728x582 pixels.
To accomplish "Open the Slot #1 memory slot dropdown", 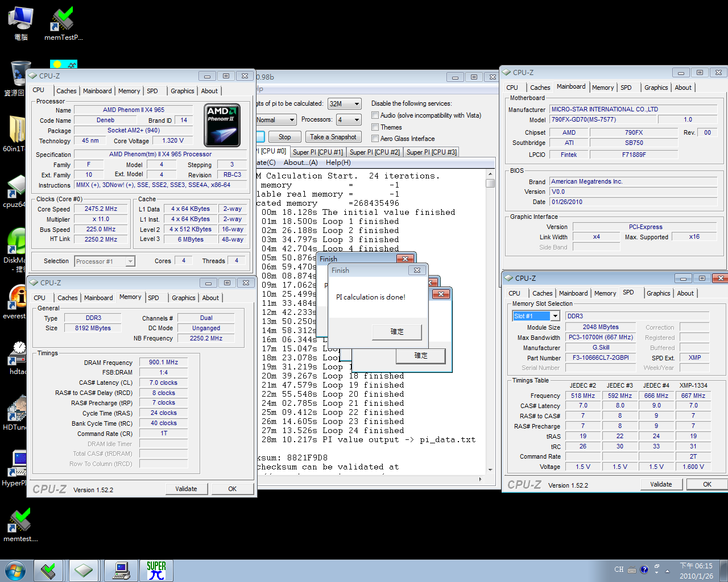I will pos(536,316).
